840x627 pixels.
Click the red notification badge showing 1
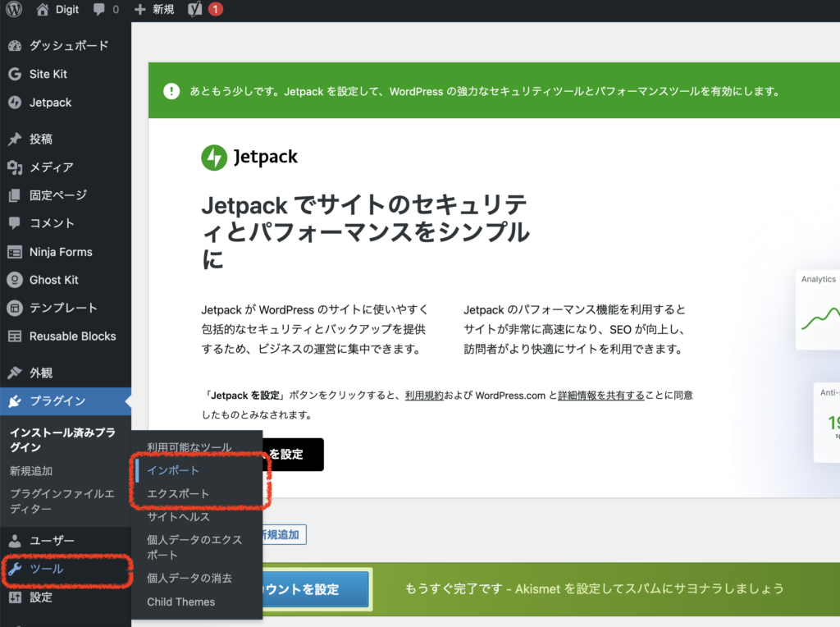[x=216, y=9]
